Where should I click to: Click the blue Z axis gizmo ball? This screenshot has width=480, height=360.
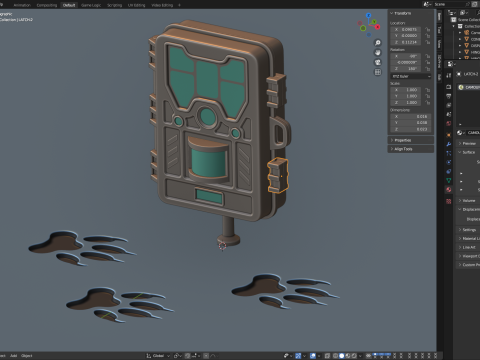pos(369,15)
